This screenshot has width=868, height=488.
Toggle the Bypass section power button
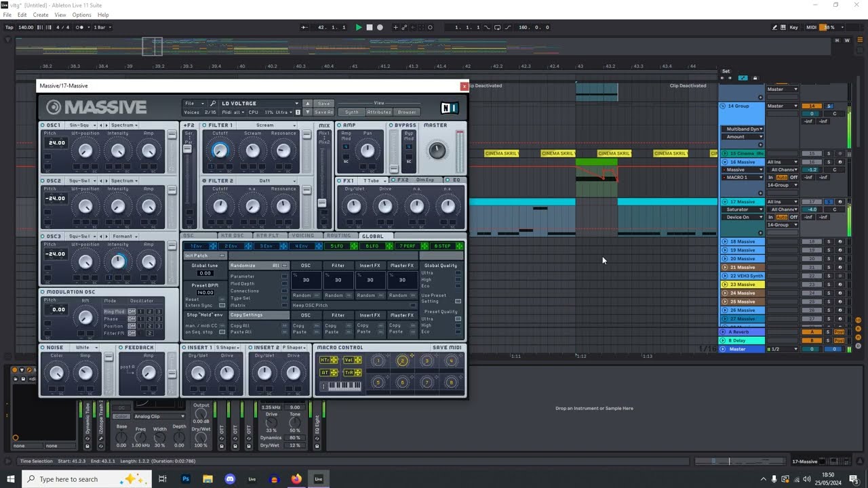click(x=391, y=125)
